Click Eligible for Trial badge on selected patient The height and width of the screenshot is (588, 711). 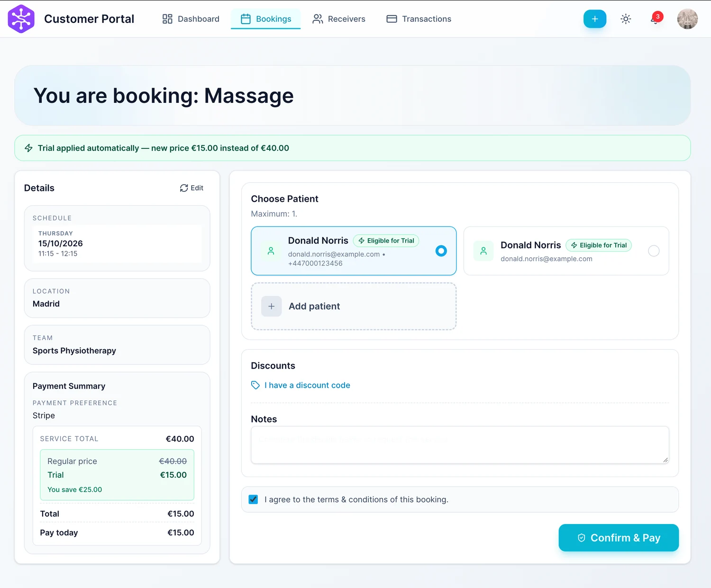(386, 241)
